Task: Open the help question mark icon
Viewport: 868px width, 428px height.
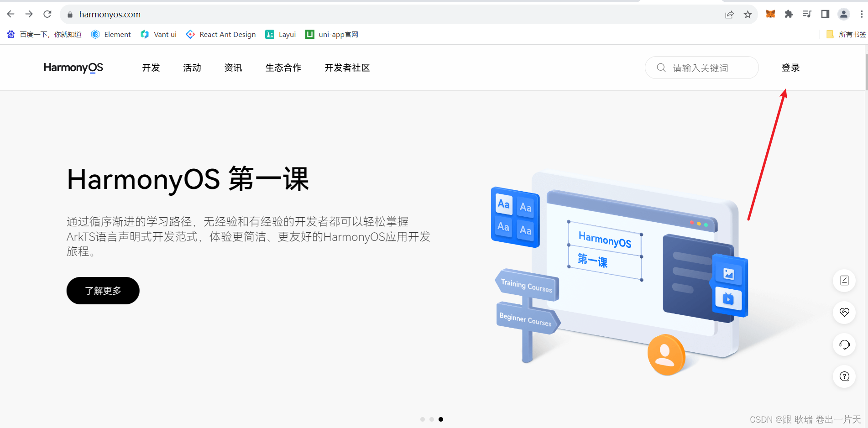Action: [x=844, y=376]
